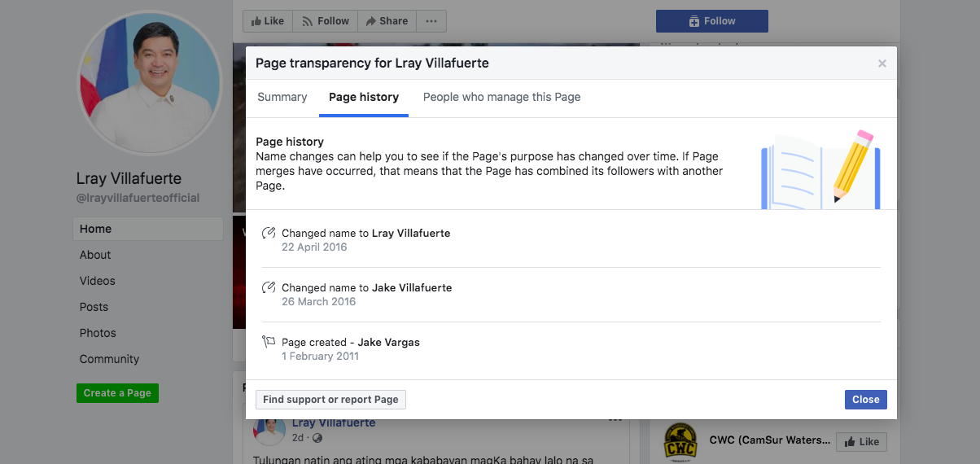The image size is (980, 464).
Task: Click the Follow button with RSS icon
Action: pyautogui.click(x=325, y=21)
